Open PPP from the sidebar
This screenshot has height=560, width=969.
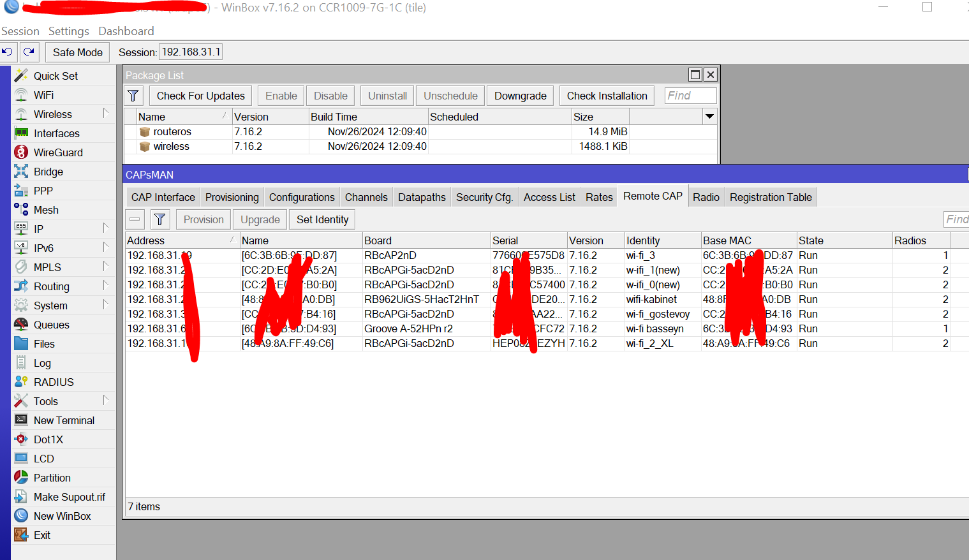(x=43, y=191)
